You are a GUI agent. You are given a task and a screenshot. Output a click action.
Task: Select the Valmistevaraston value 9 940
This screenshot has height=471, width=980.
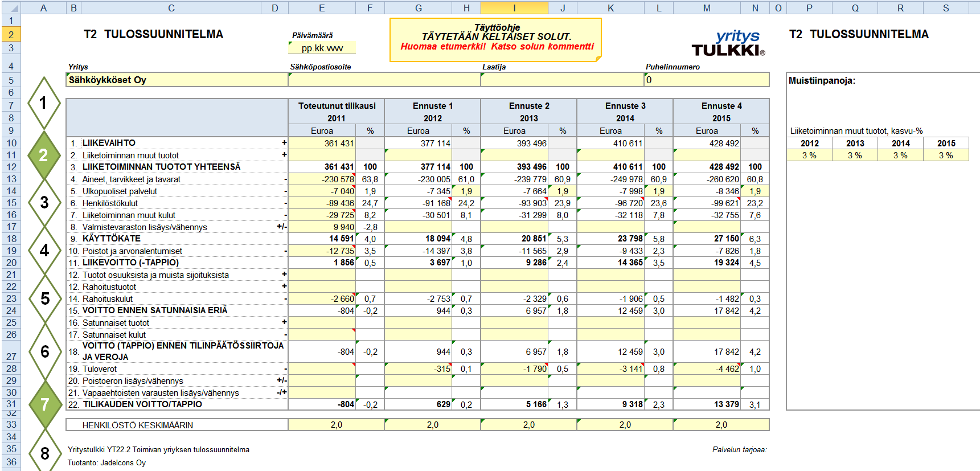322,227
